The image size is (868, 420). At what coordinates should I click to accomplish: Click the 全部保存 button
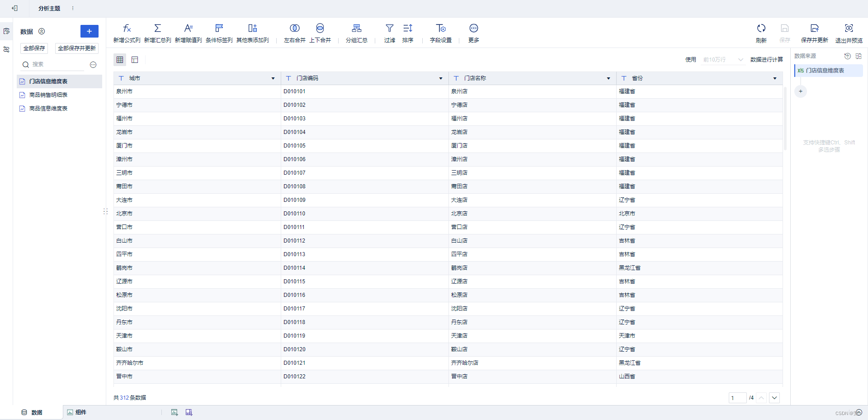pyautogui.click(x=34, y=48)
